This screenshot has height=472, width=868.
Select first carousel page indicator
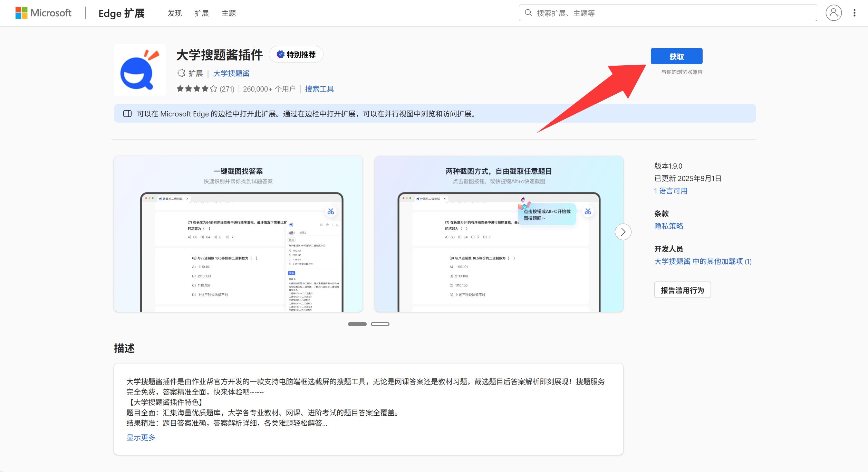point(357,324)
